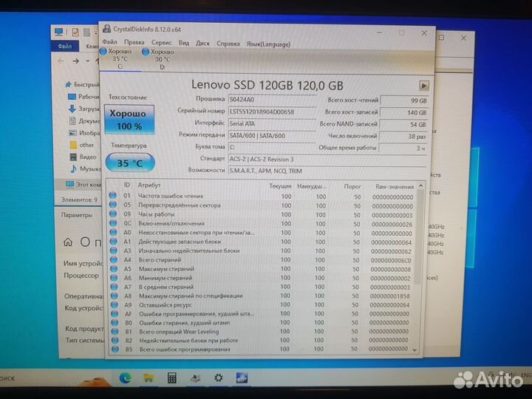Select Всего ошибок программирования row
This screenshot has height=399, width=532.
point(261,349)
